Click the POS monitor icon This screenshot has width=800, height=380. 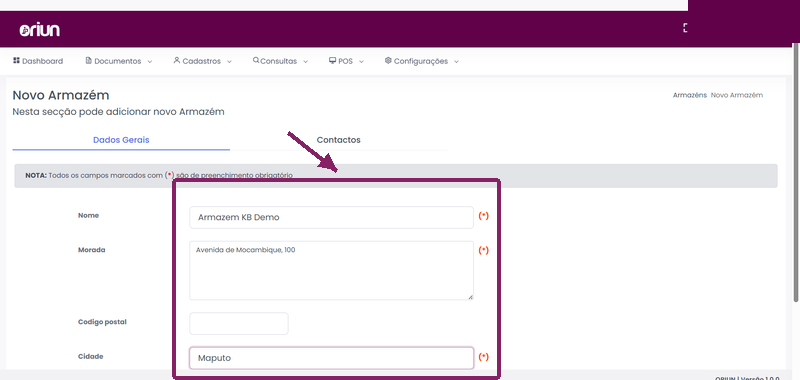point(332,61)
